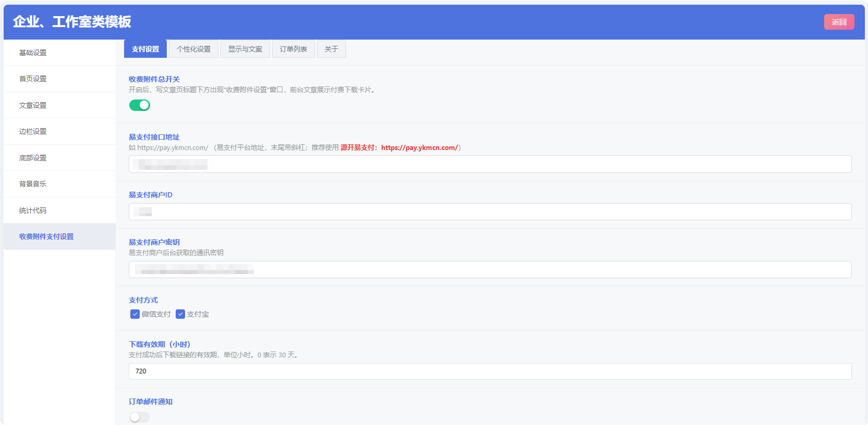Click the 支付方式 heading

[143, 300]
